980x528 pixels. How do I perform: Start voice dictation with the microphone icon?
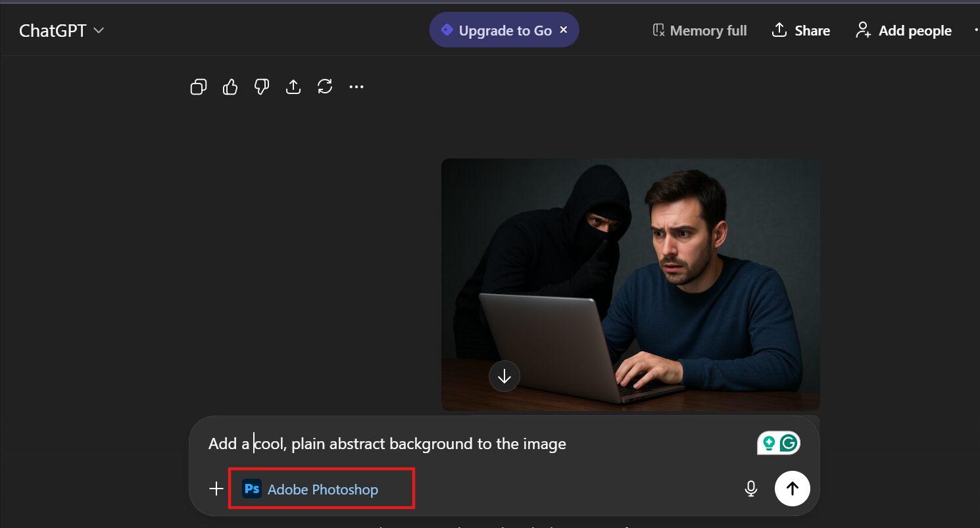point(750,489)
